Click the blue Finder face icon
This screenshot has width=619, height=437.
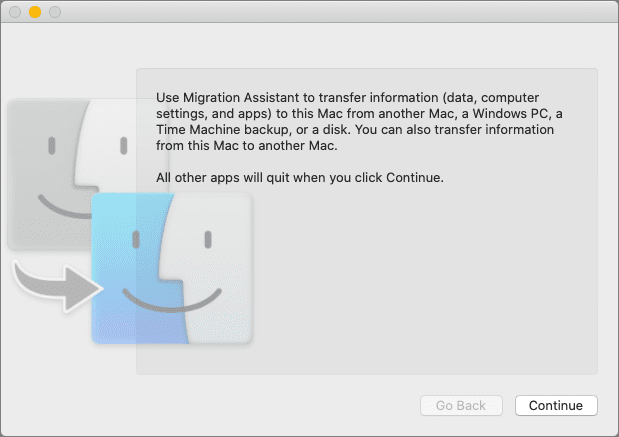point(170,267)
